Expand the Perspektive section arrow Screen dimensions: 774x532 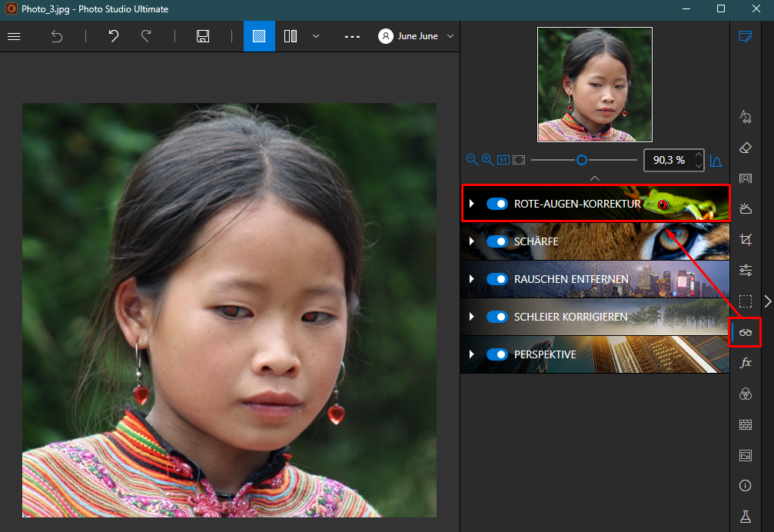(x=472, y=354)
